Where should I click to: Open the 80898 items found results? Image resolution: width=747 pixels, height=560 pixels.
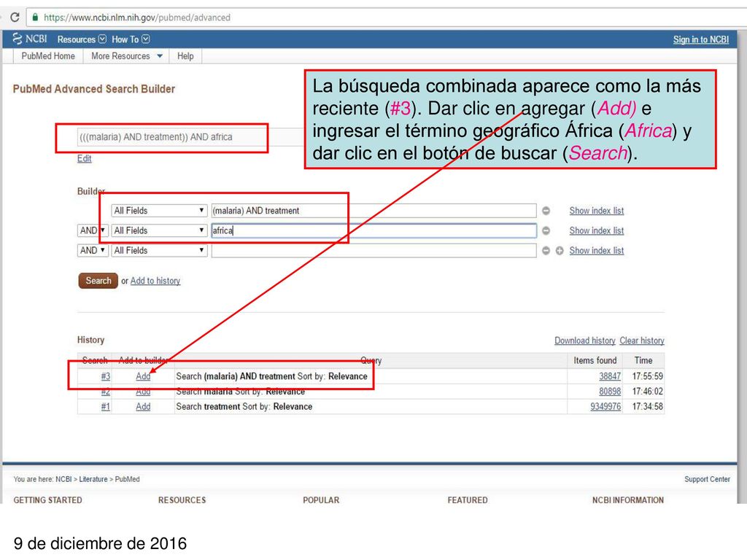coord(610,392)
